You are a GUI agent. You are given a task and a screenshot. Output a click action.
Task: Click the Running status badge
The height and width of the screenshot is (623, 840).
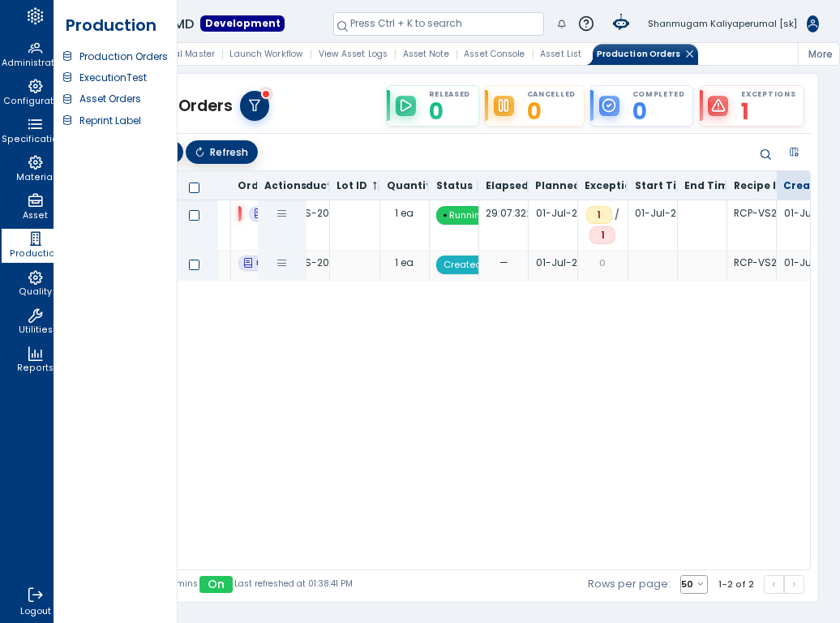[x=457, y=215]
